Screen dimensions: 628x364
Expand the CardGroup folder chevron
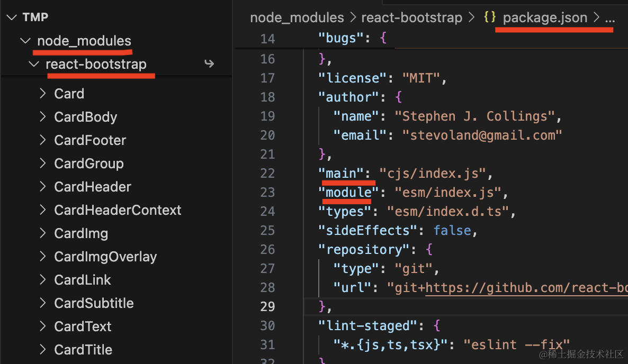coord(43,163)
